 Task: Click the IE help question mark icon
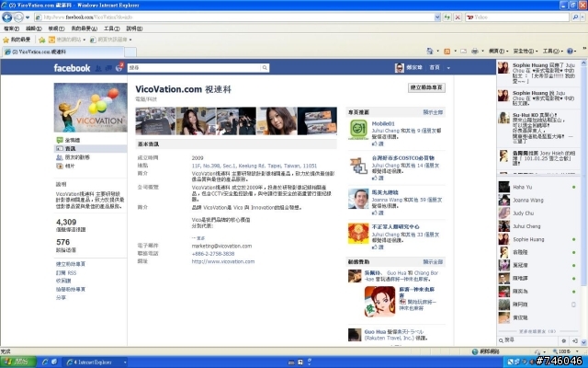[570, 52]
